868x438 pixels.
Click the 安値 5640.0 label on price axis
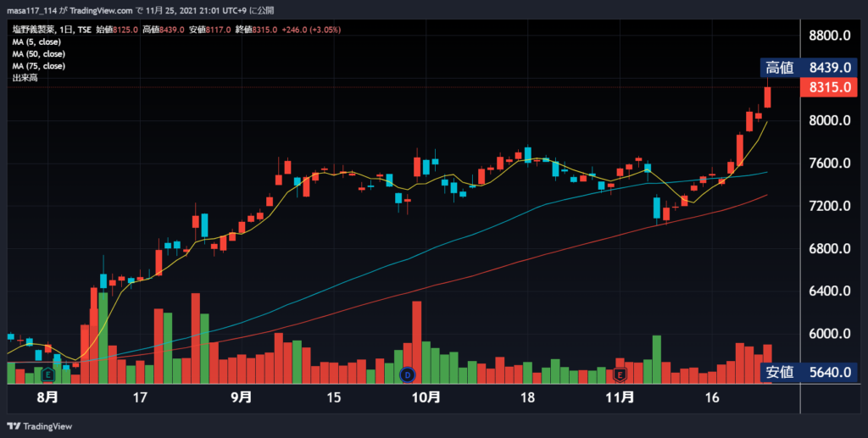809,372
